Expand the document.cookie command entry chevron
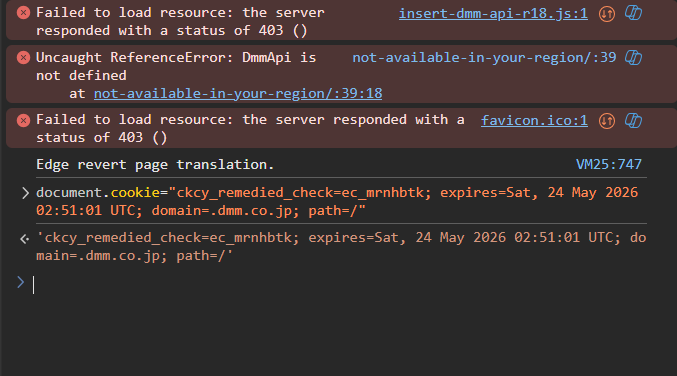 25,193
